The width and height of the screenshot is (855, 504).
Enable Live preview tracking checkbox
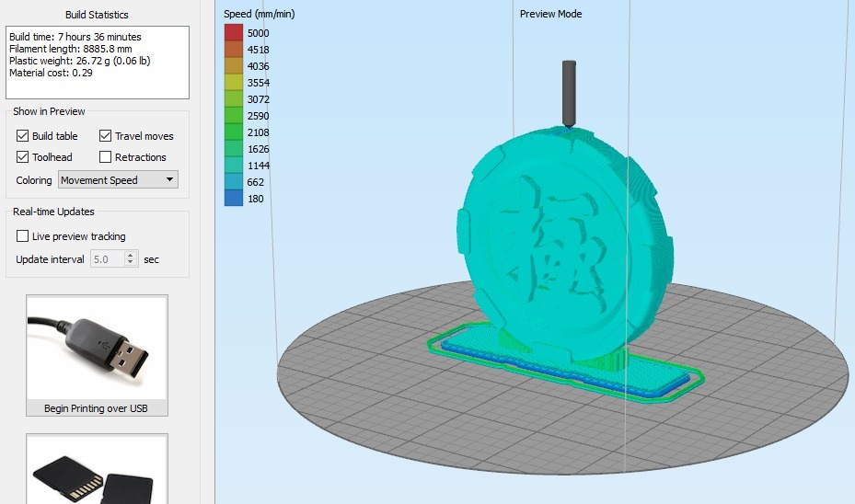tap(22, 236)
